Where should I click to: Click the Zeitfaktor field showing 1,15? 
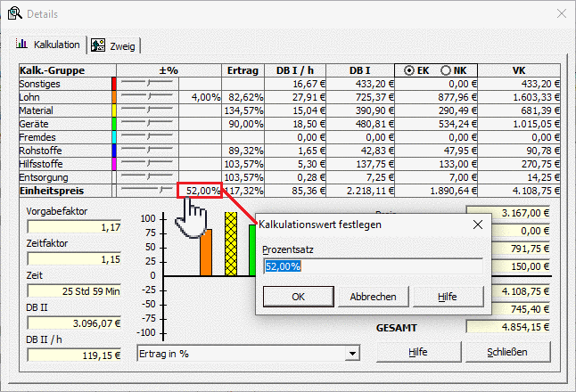pyautogui.click(x=74, y=259)
